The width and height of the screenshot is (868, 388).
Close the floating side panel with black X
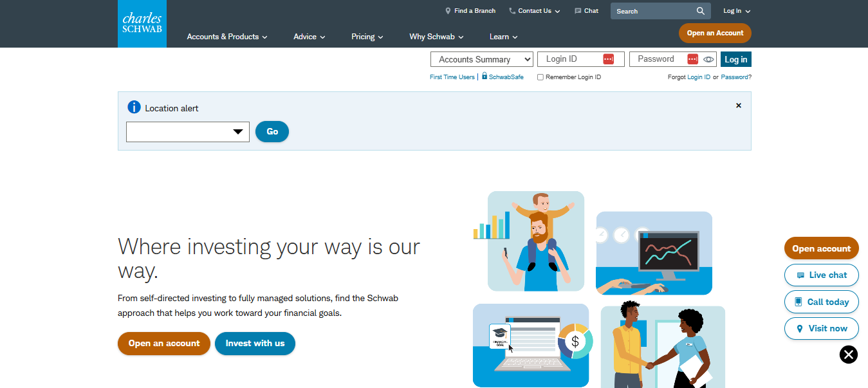(x=849, y=355)
